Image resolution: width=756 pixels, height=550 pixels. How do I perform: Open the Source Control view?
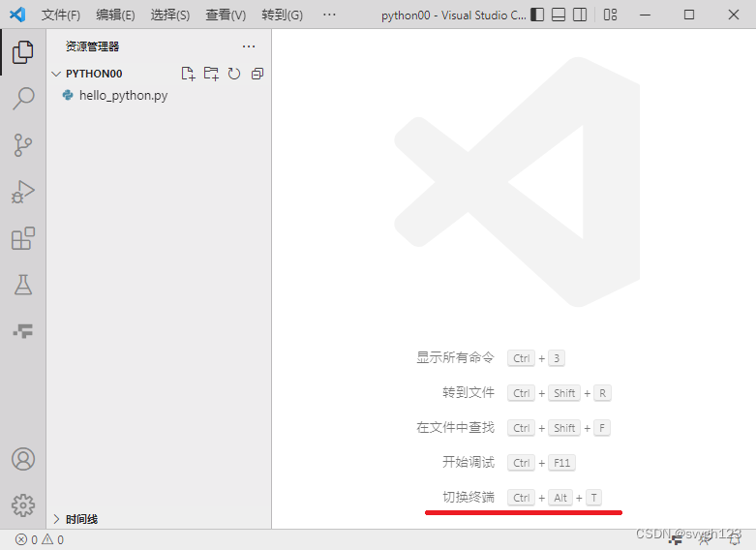(22, 144)
